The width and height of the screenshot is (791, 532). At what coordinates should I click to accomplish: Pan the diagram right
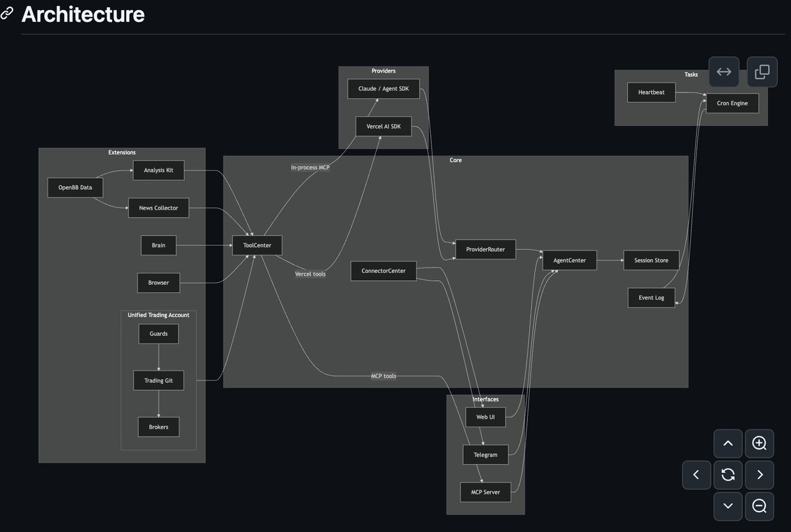[759, 475]
